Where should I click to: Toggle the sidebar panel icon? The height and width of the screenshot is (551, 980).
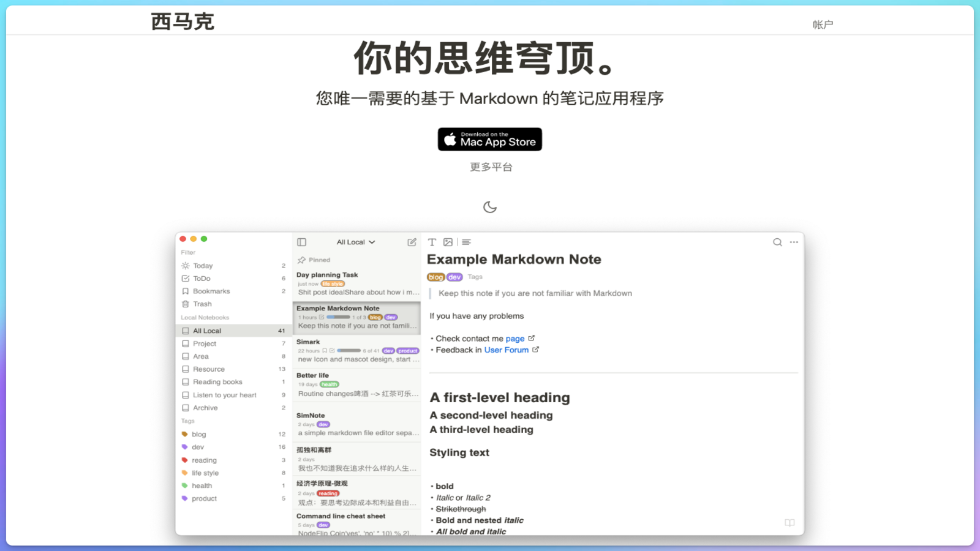pyautogui.click(x=301, y=242)
